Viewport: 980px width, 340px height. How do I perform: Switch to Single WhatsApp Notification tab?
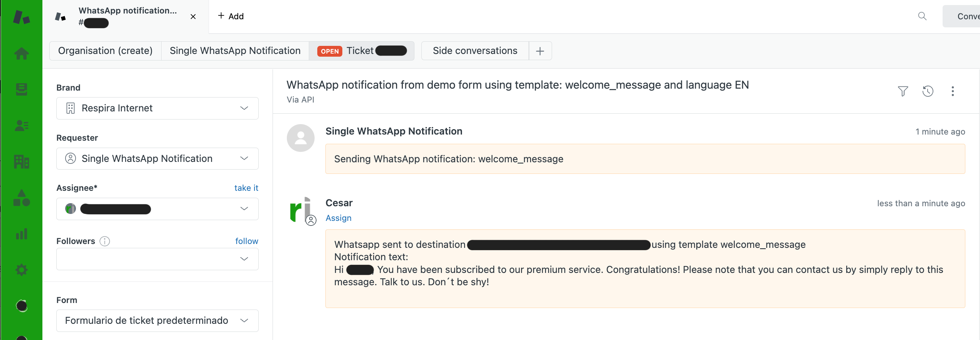[x=235, y=51]
